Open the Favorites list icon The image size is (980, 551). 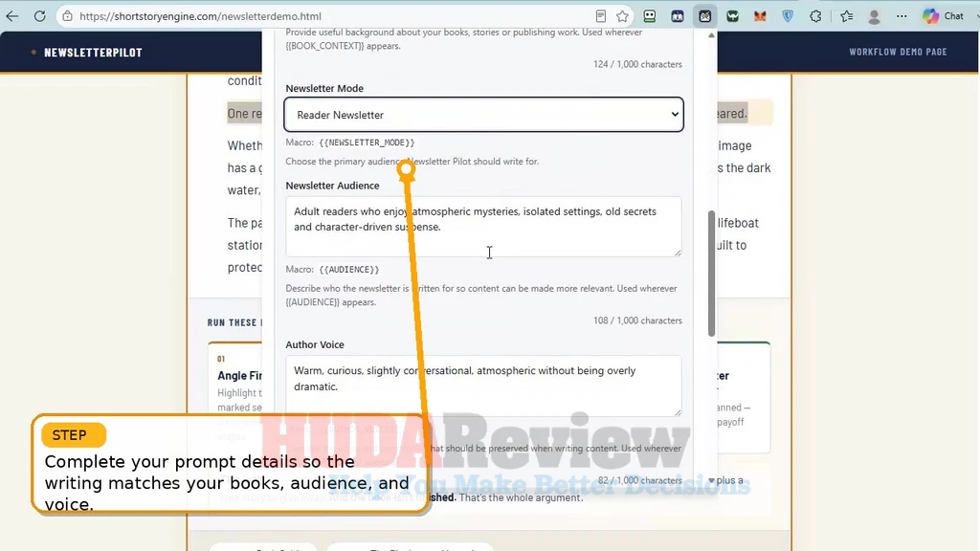(846, 16)
